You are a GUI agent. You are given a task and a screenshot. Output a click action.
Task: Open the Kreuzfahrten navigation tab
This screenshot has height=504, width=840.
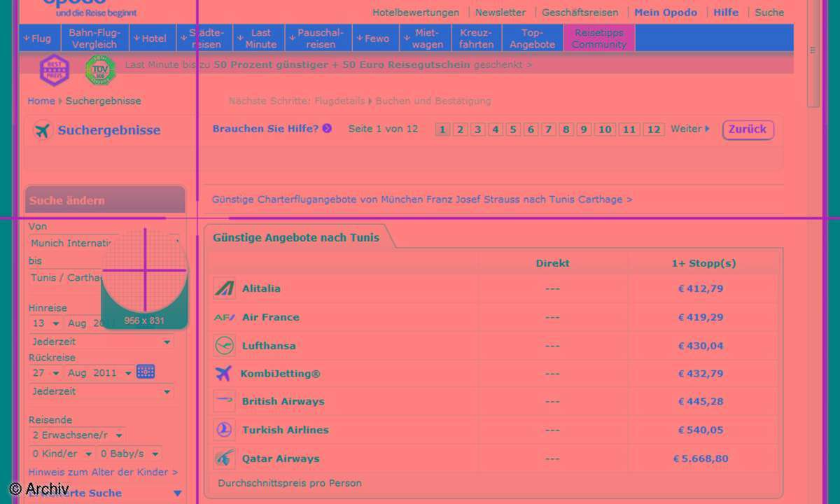477,38
